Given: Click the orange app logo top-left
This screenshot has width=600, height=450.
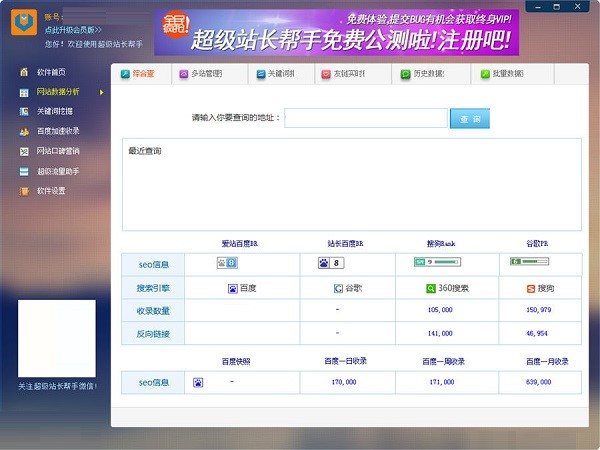Looking at the screenshot, I should [24, 23].
